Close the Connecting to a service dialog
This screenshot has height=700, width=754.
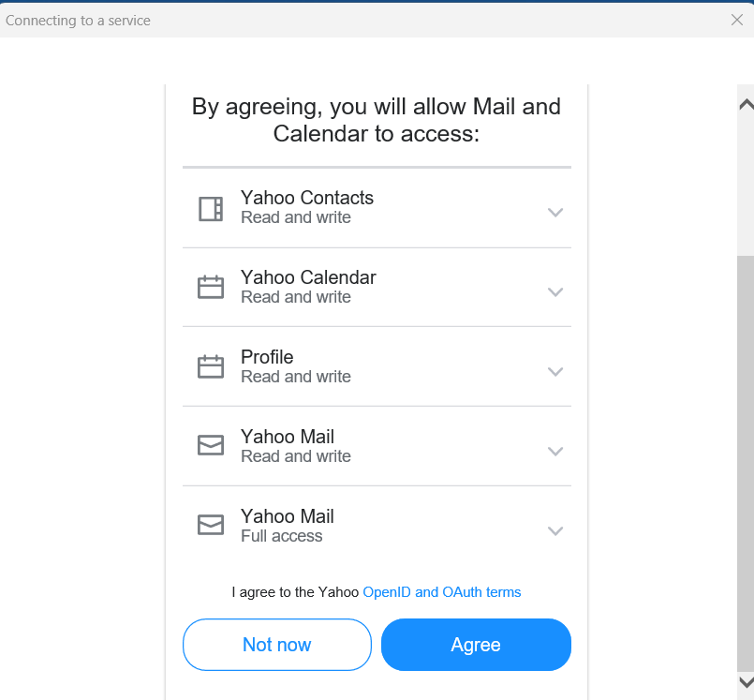739,19
